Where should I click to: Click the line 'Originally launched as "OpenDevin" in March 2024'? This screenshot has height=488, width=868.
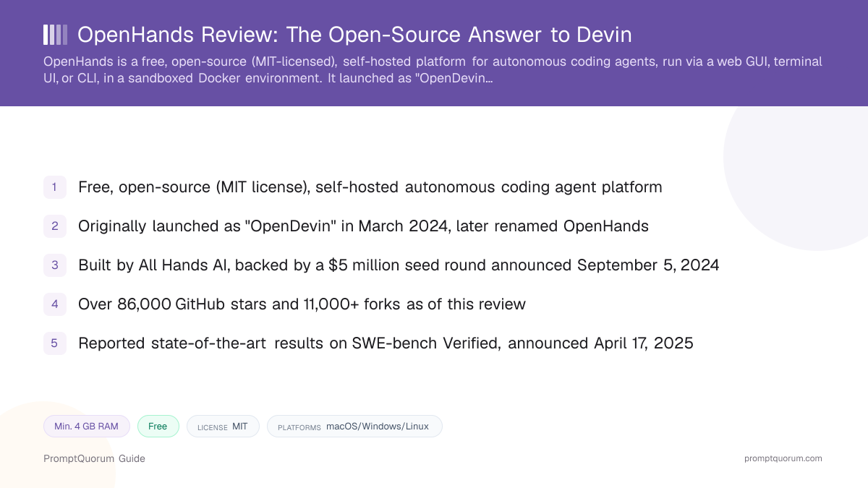click(x=363, y=226)
